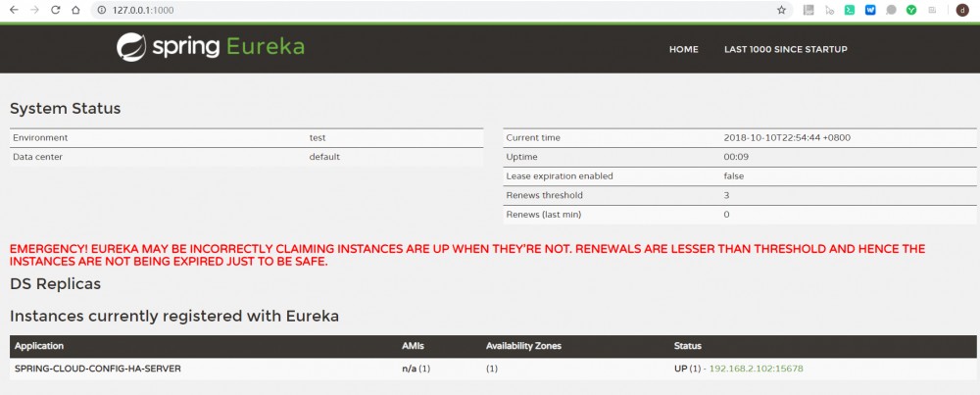
Task: Open LAST 1000 SINCE STARTUP
Action: 786,49
